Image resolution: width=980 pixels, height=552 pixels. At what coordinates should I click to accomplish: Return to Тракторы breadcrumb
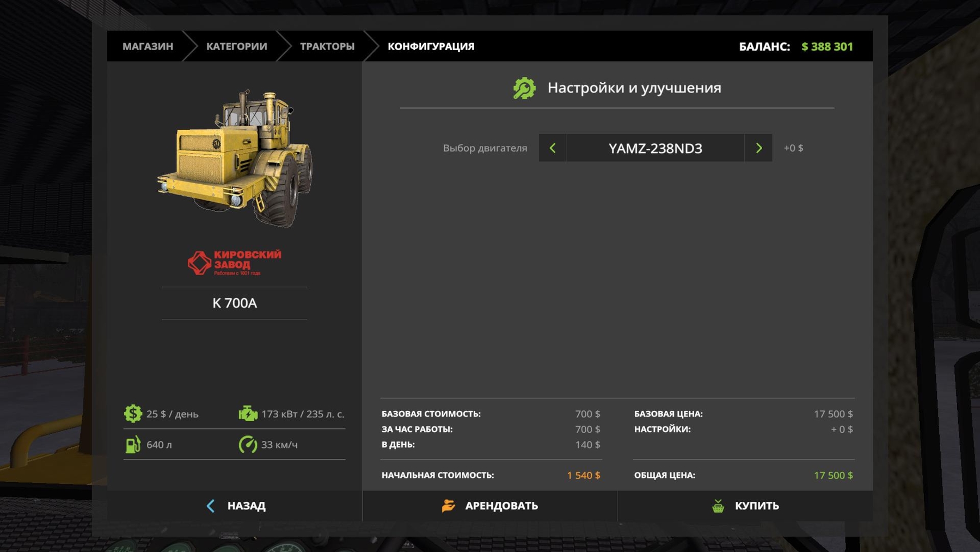pyautogui.click(x=327, y=46)
